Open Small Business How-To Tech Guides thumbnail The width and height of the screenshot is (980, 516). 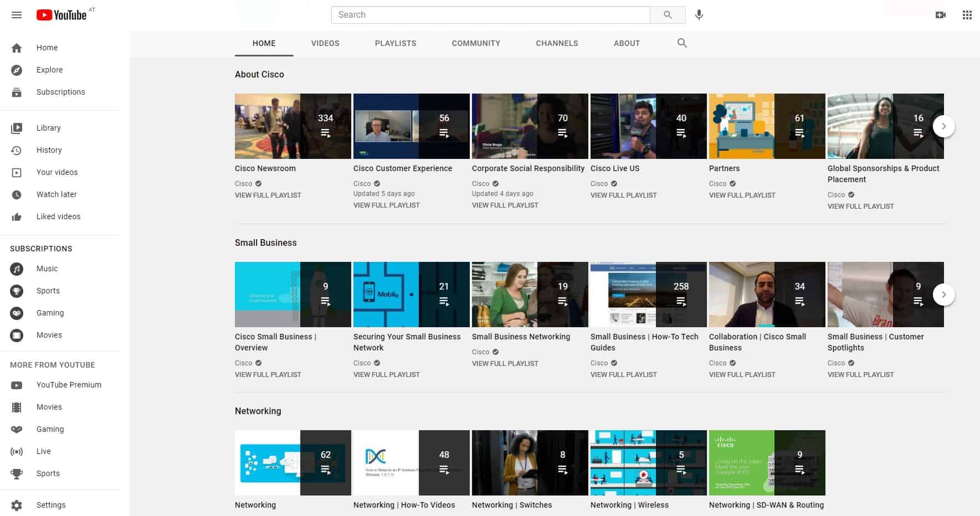[x=649, y=295]
